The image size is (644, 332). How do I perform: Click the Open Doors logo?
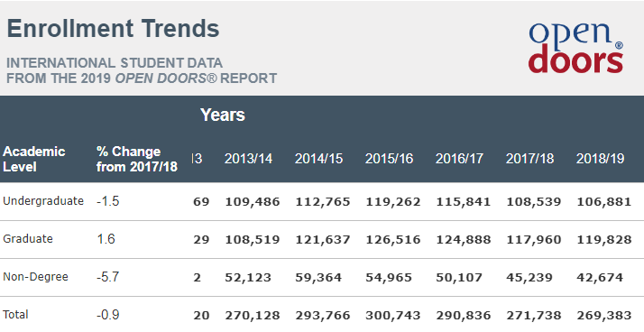[575, 48]
